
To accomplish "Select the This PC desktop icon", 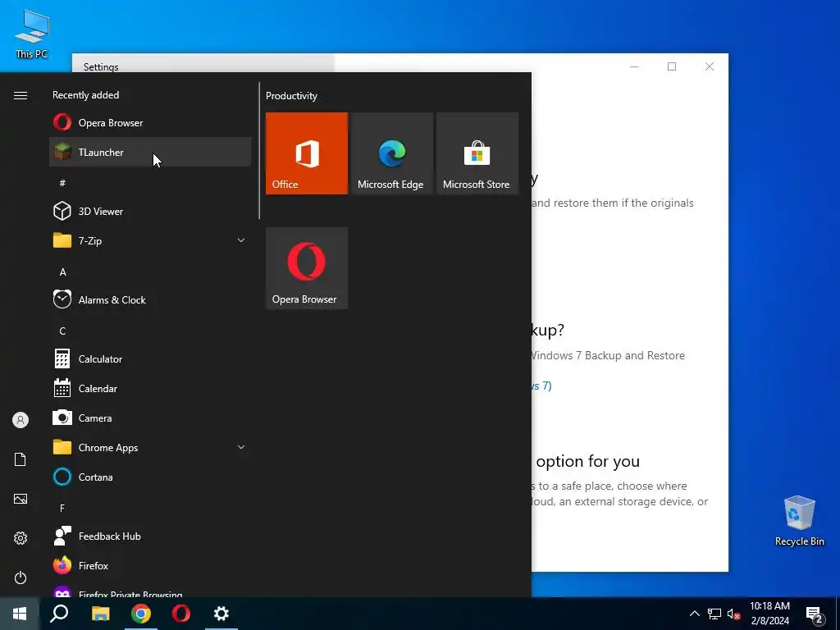I will click(32, 33).
